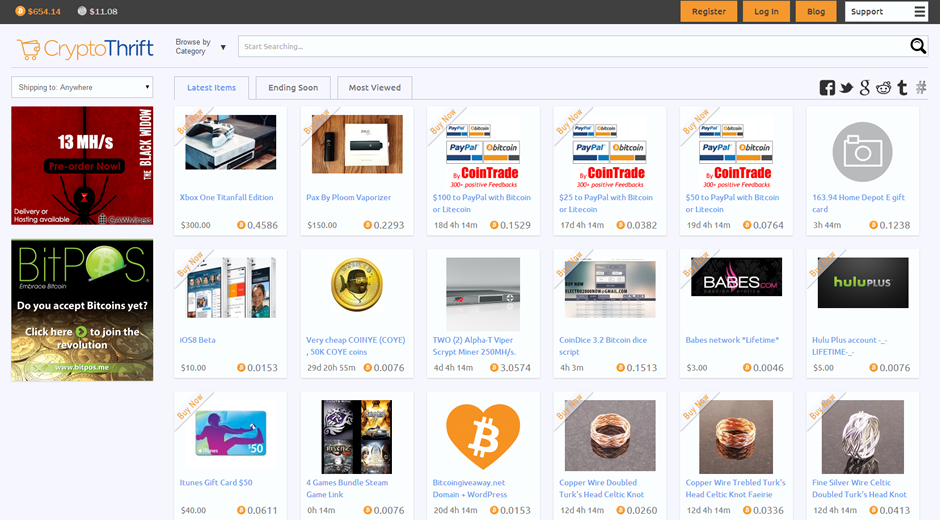Click the 3h 44m time on Home Depot card

(827, 226)
